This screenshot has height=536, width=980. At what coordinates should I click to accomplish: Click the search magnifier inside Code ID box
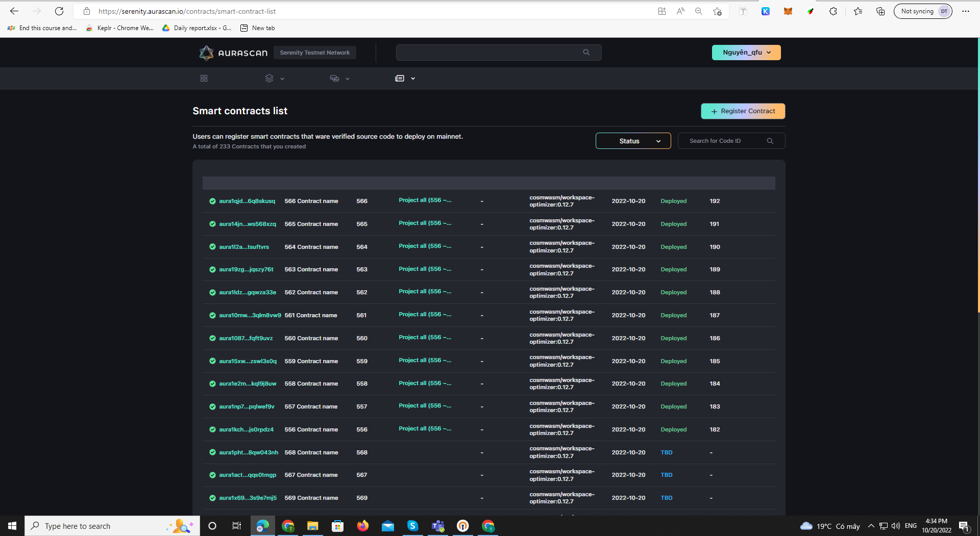[770, 141]
